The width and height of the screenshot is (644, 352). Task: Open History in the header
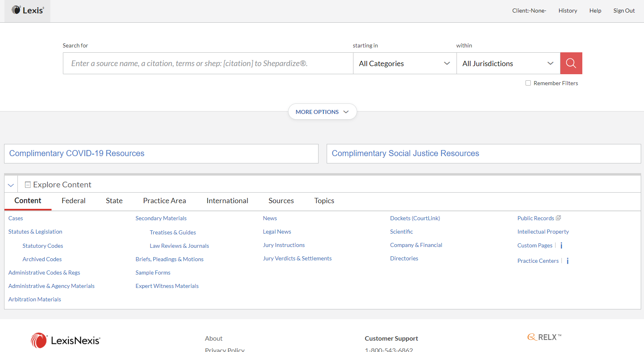click(568, 11)
